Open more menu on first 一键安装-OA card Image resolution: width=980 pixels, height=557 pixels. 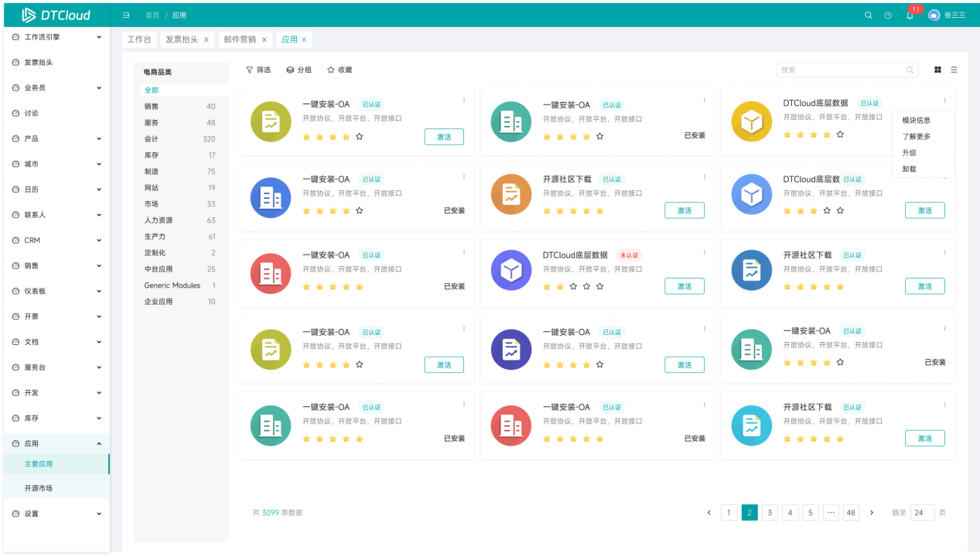coord(464,100)
